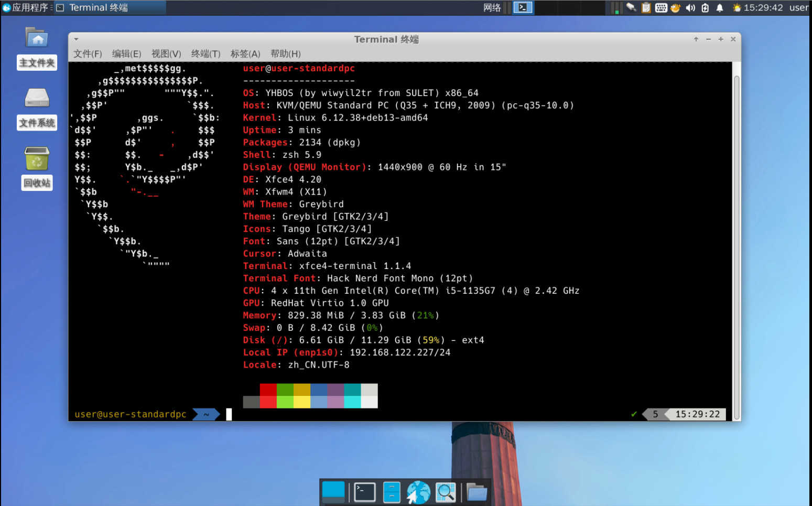The image size is (812, 506).
Task: Click the show desktop icon in the dock
Action: [x=333, y=492]
